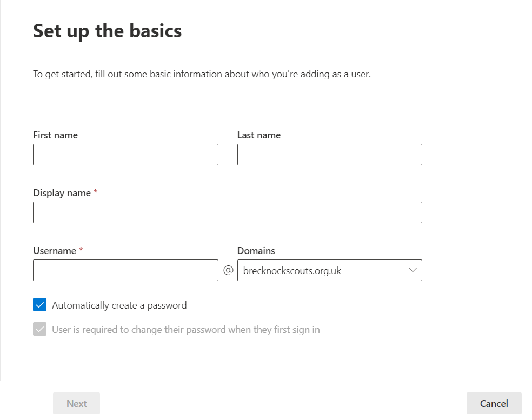
Task: Cancel adding the new user
Action: coord(494,403)
